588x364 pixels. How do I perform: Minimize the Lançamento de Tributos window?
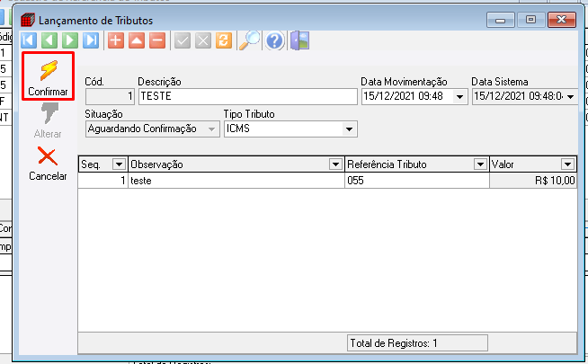[500, 20]
